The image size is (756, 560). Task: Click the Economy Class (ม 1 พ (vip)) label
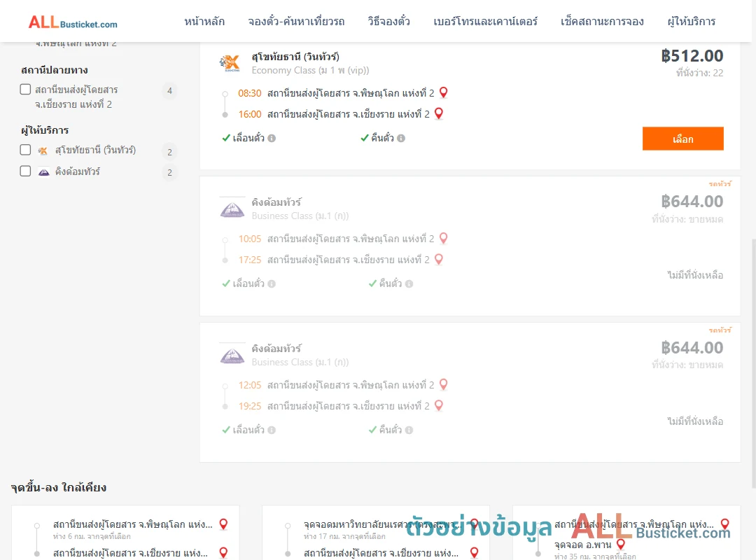point(310,71)
